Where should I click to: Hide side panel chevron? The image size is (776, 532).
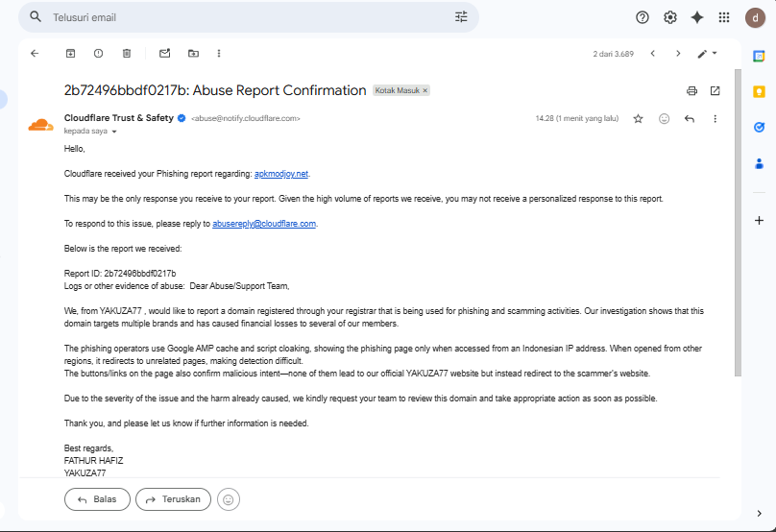(759, 514)
